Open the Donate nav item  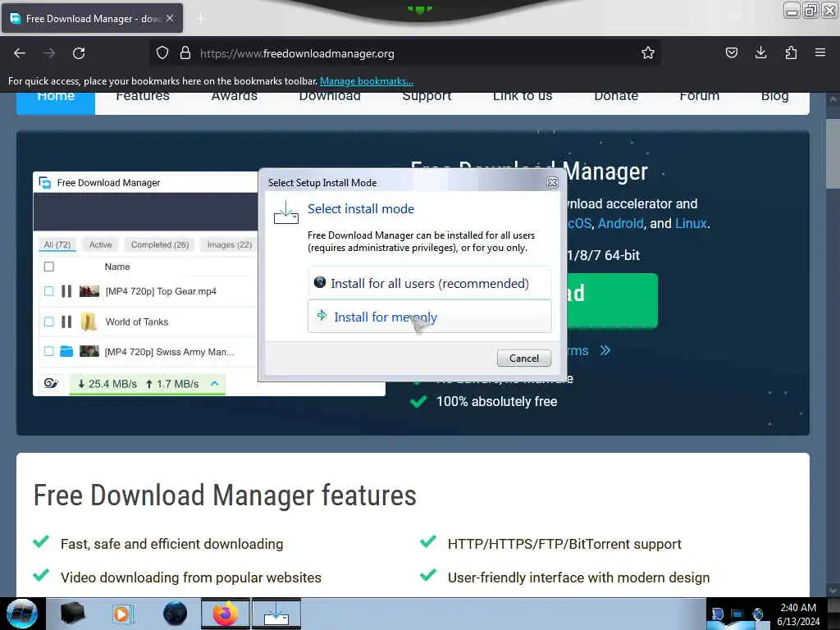coord(616,97)
